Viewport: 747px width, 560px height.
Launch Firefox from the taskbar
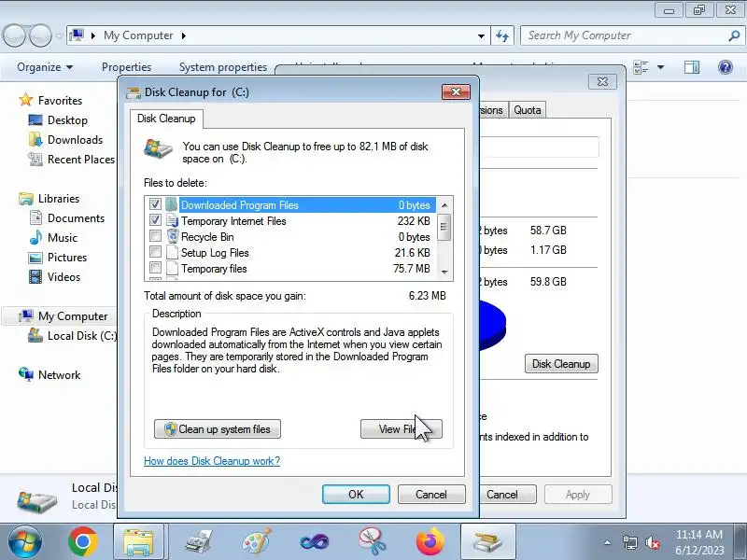[x=430, y=542]
